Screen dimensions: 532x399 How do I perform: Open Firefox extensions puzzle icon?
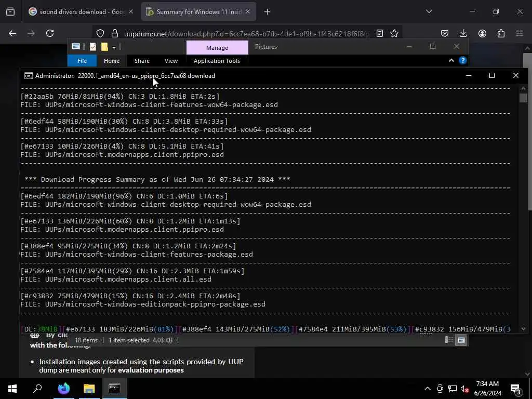[501, 33]
